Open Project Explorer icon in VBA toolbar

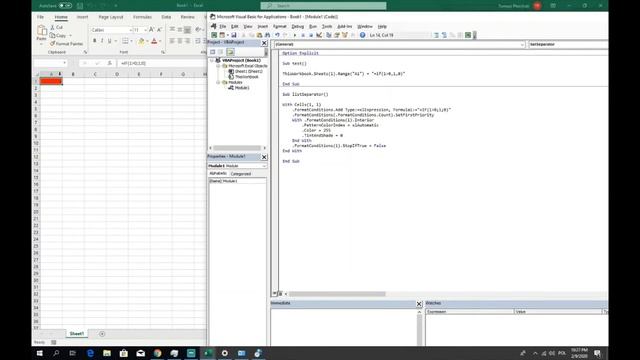point(329,35)
